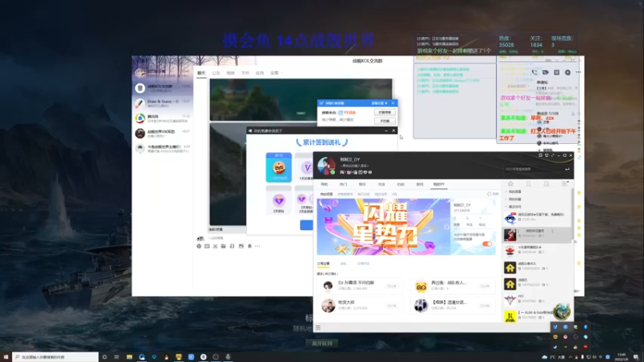
Task: Open the 腾讯网 conversation in QQ list
Action: [x=163, y=118]
